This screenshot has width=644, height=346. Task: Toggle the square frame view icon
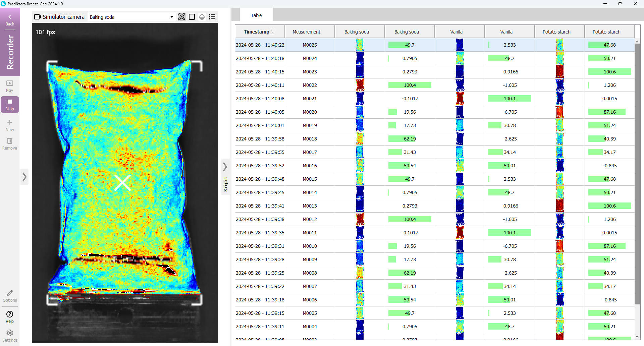click(192, 17)
